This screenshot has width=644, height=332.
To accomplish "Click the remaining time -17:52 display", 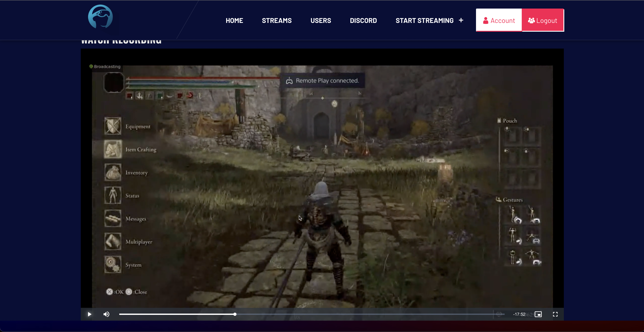I will (x=519, y=314).
